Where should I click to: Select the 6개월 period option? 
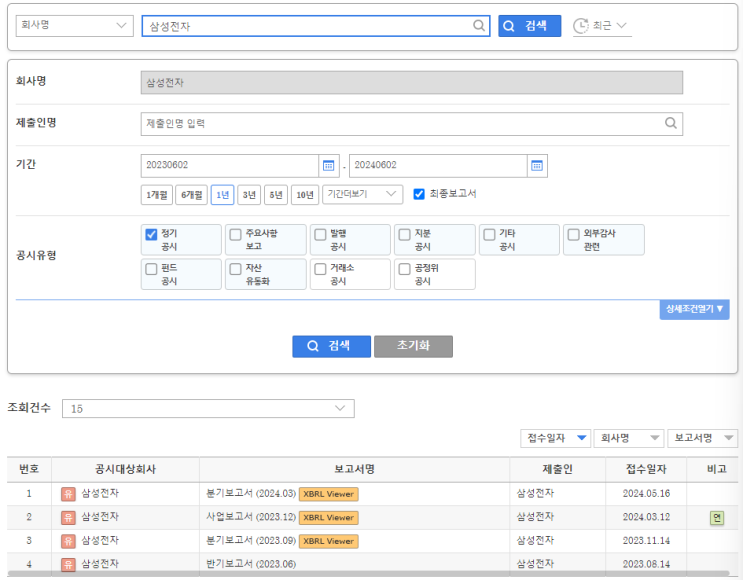coord(191,195)
